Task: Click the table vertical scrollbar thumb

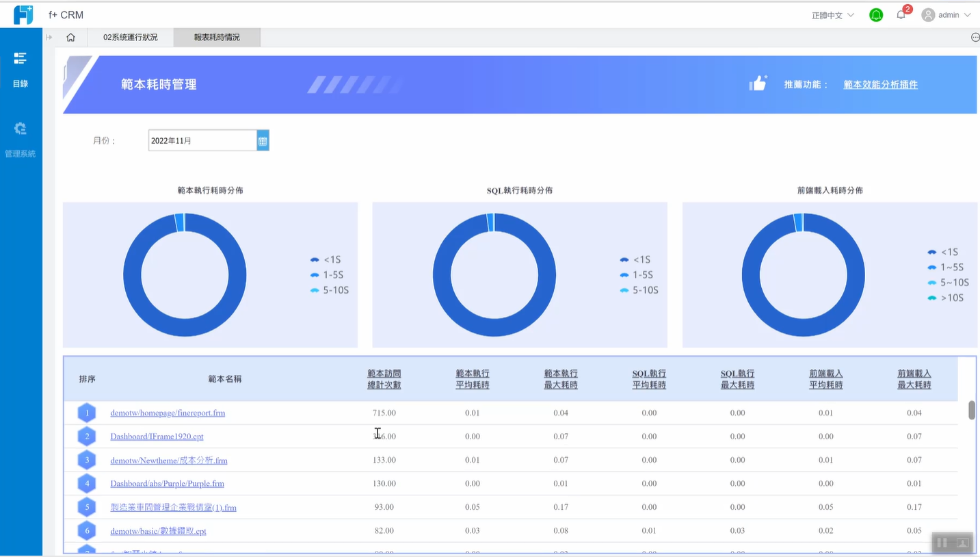Action: coord(972,411)
